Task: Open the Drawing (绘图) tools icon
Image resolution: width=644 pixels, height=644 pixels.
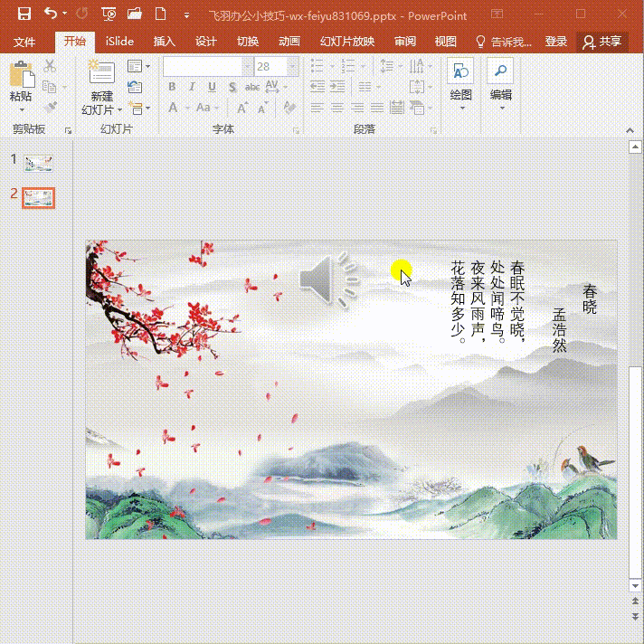Action: click(x=460, y=72)
